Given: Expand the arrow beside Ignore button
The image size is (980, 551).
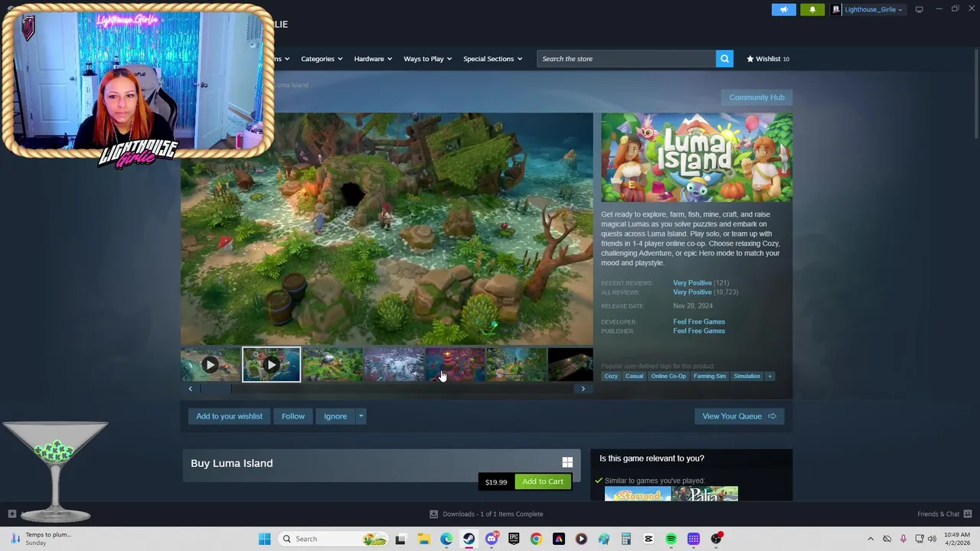Looking at the screenshot, I should click(x=361, y=416).
